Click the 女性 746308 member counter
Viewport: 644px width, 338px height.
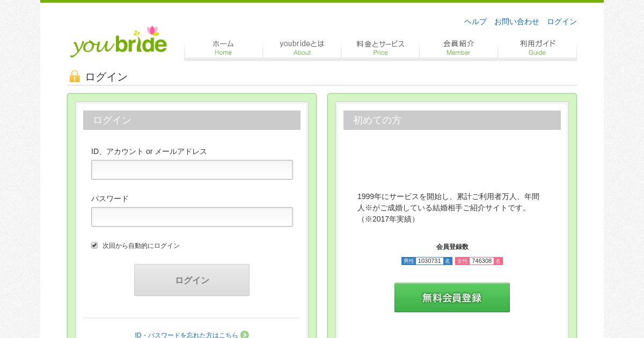click(x=479, y=261)
